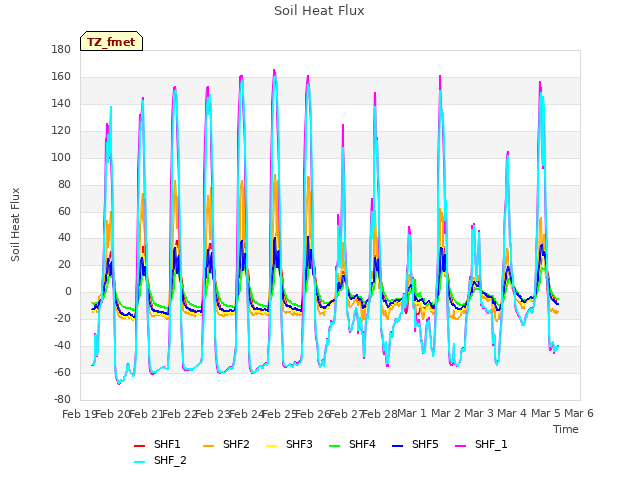Screen dimensions: 640x480
Task: Click the SHF3 legend label
Action: 299,444
